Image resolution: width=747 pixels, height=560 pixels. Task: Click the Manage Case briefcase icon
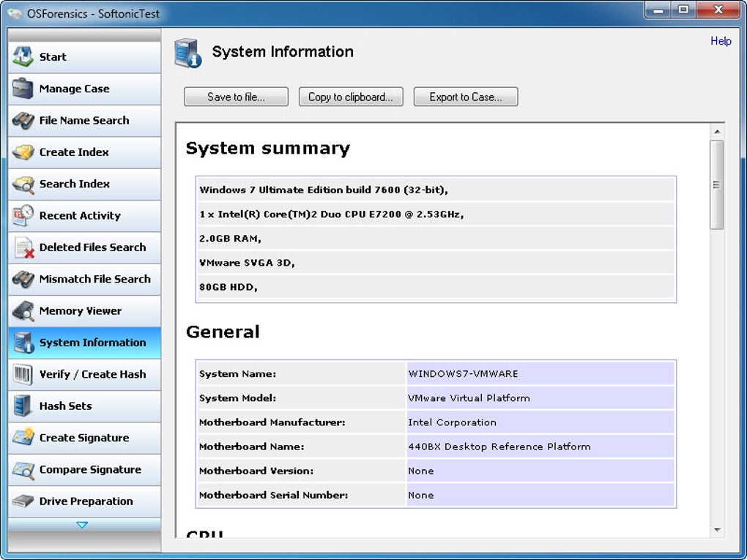click(x=23, y=89)
